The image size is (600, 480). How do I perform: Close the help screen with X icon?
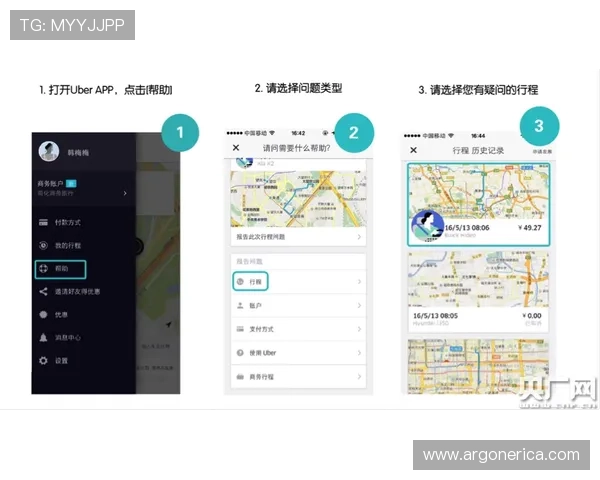pos(236,148)
